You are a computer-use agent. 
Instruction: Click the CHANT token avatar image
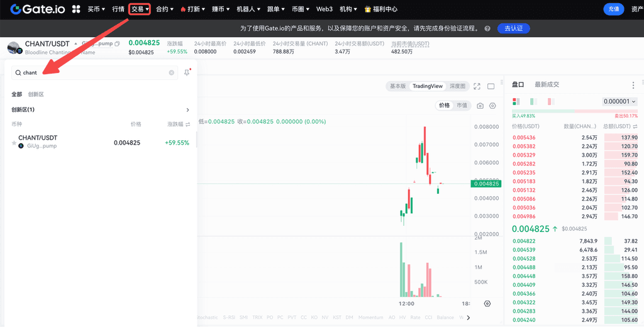click(14, 48)
